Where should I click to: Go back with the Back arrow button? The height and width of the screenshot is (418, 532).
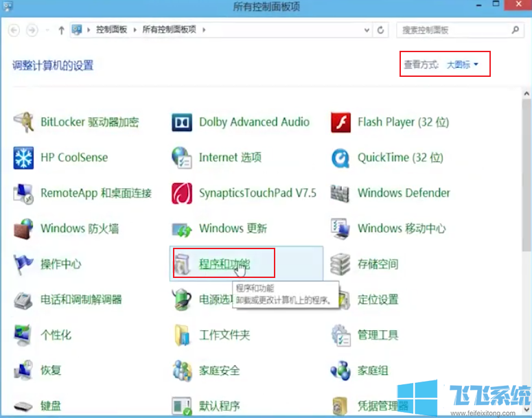coord(14,30)
